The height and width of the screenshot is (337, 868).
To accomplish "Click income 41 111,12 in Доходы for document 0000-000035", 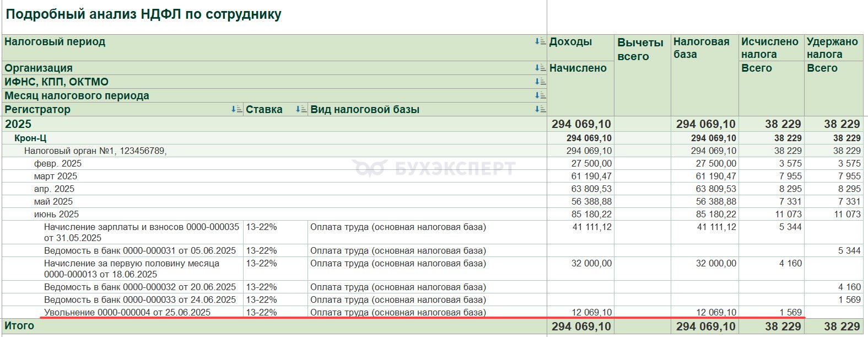I will coord(591,227).
